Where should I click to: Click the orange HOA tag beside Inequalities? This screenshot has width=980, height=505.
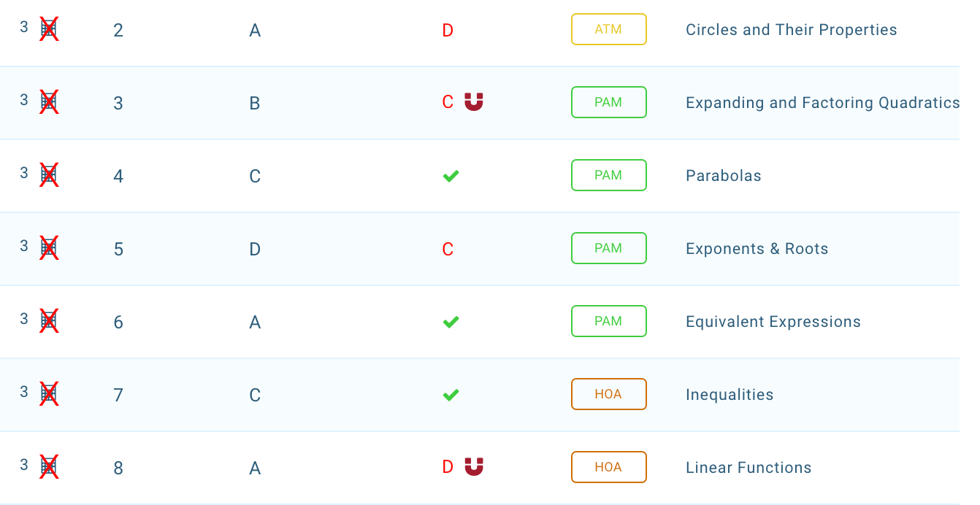(x=608, y=394)
